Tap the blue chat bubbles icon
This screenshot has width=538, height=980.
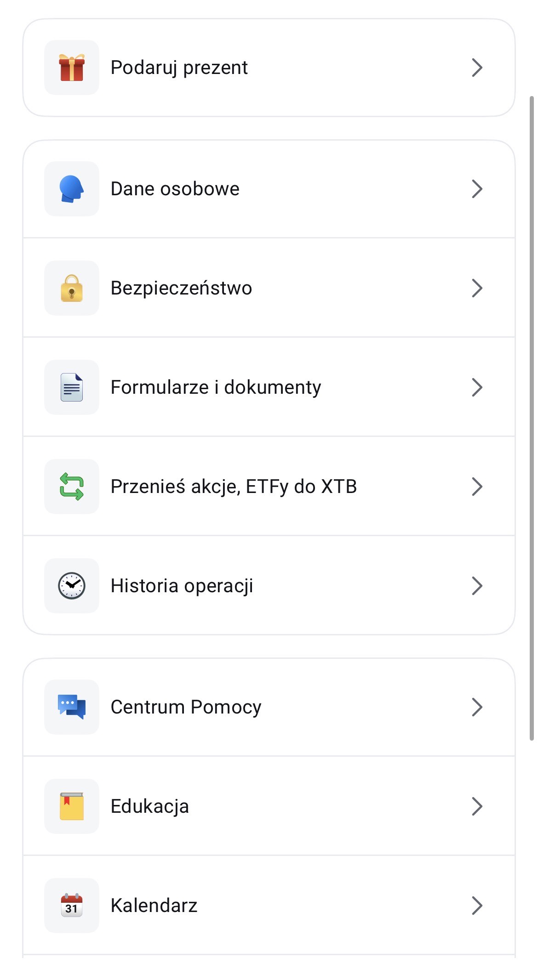pyautogui.click(x=72, y=707)
